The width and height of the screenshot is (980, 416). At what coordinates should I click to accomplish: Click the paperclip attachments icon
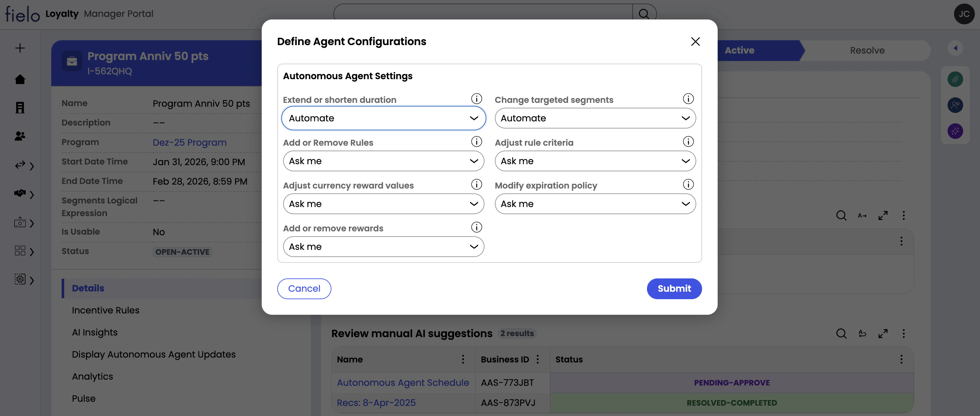[956, 79]
